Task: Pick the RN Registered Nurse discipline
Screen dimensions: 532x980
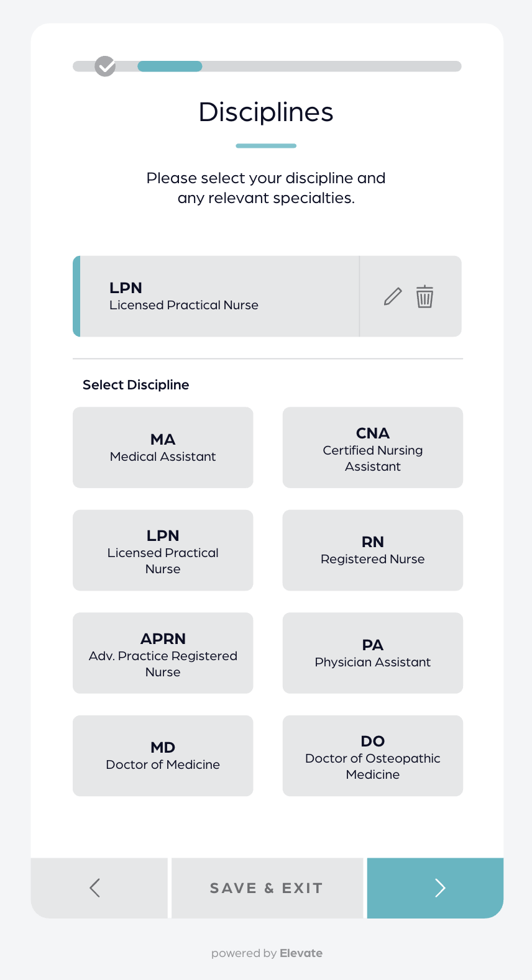Action: [x=373, y=550]
